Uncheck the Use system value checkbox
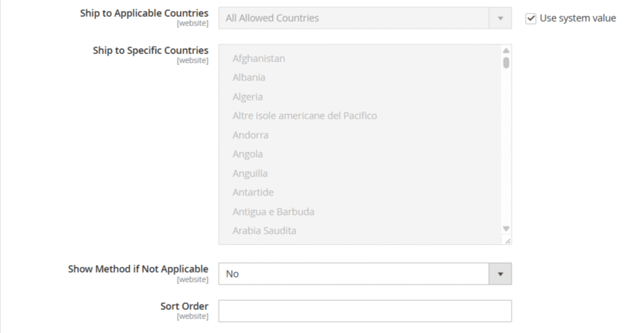Viewport: 644px width, 333px height. [531, 18]
